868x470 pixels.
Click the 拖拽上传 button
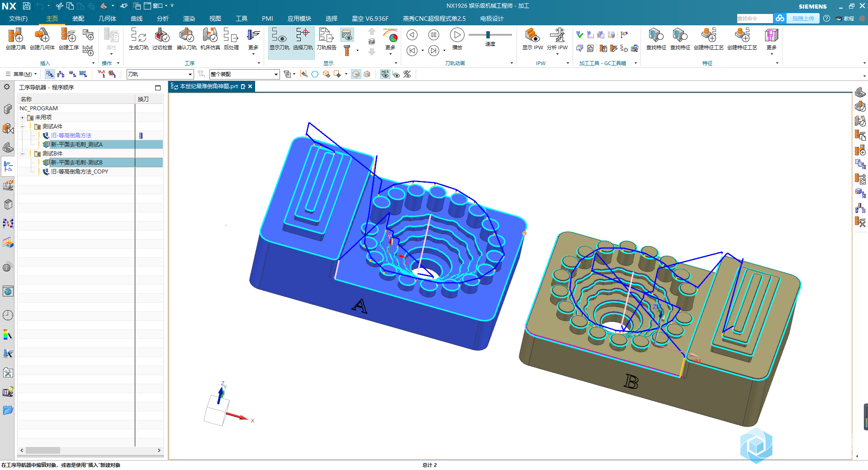(x=803, y=19)
